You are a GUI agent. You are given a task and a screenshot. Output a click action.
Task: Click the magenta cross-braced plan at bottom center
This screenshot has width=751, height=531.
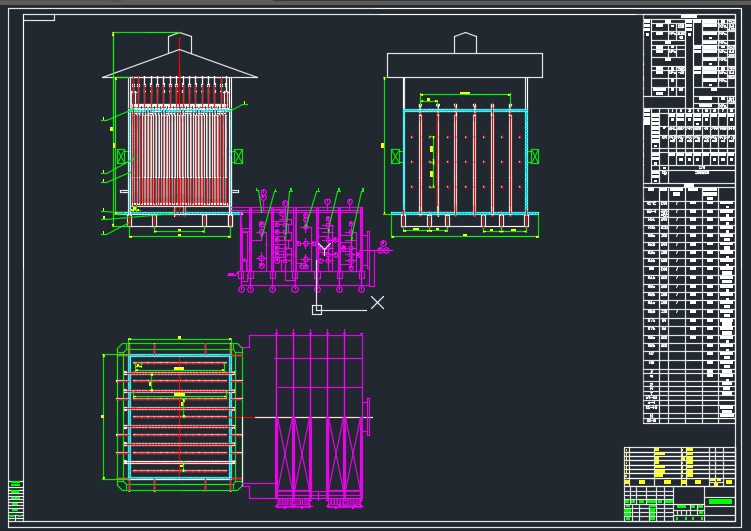318,418
